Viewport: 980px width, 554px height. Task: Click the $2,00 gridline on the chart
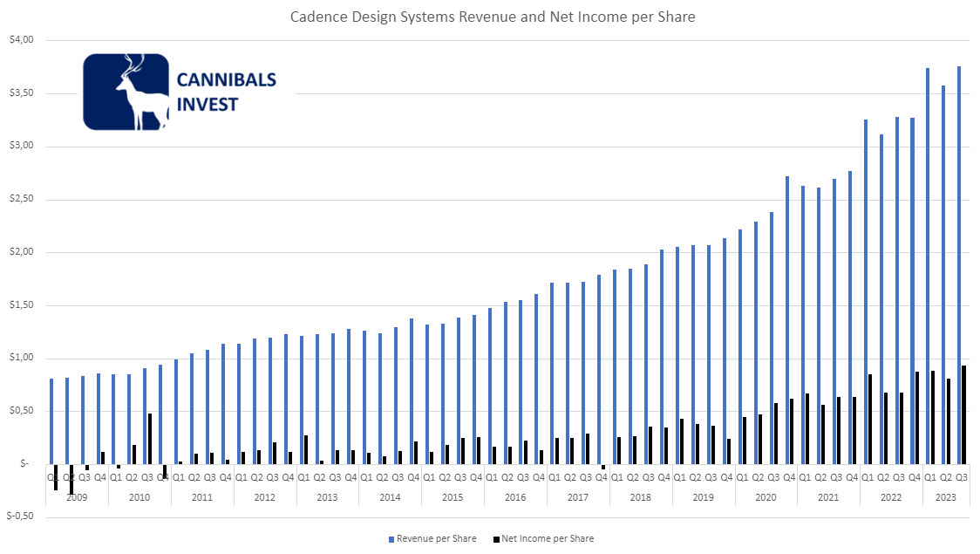(523, 250)
